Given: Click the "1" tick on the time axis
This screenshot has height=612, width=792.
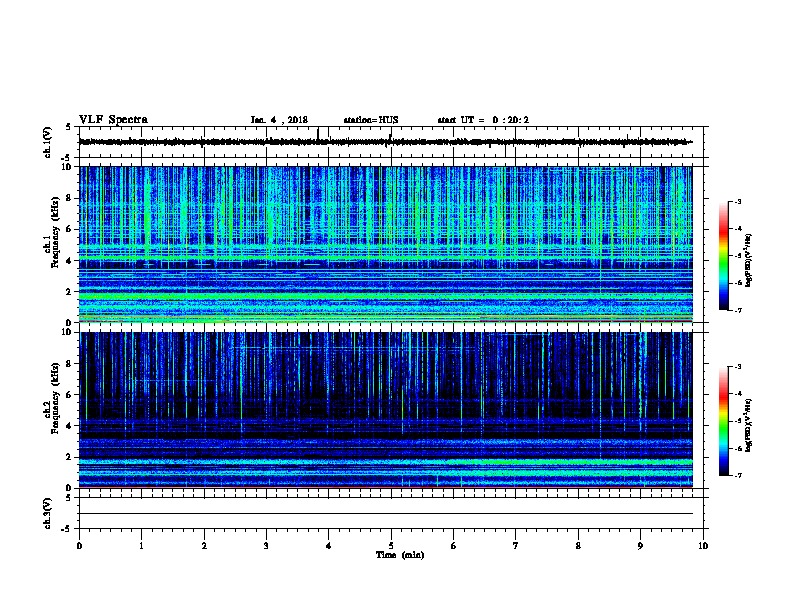Looking at the screenshot, I should [141, 546].
